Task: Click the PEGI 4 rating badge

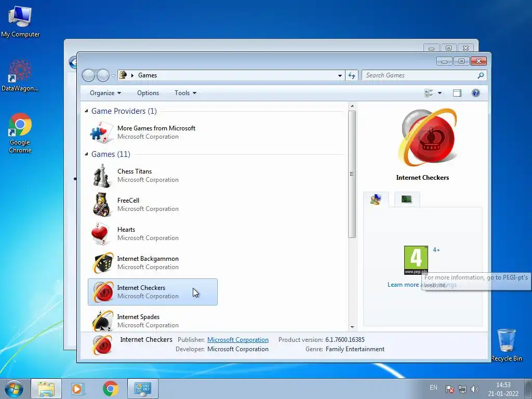Action: click(x=416, y=260)
